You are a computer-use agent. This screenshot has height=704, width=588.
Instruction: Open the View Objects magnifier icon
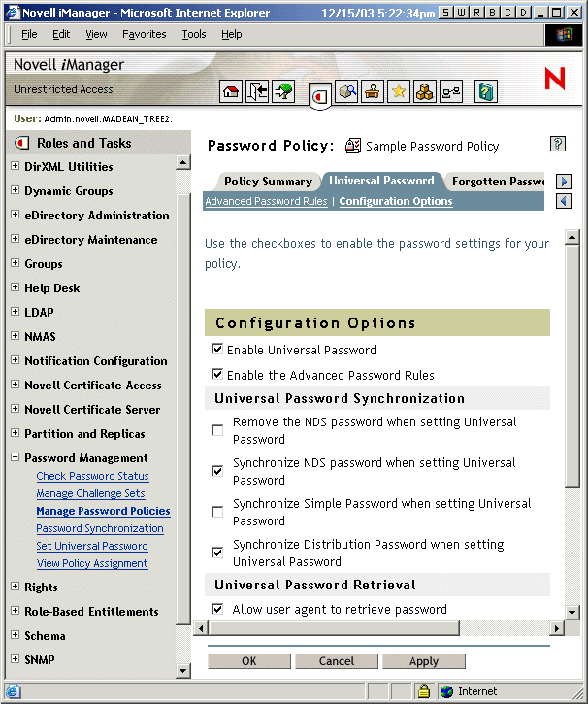(346, 91)
